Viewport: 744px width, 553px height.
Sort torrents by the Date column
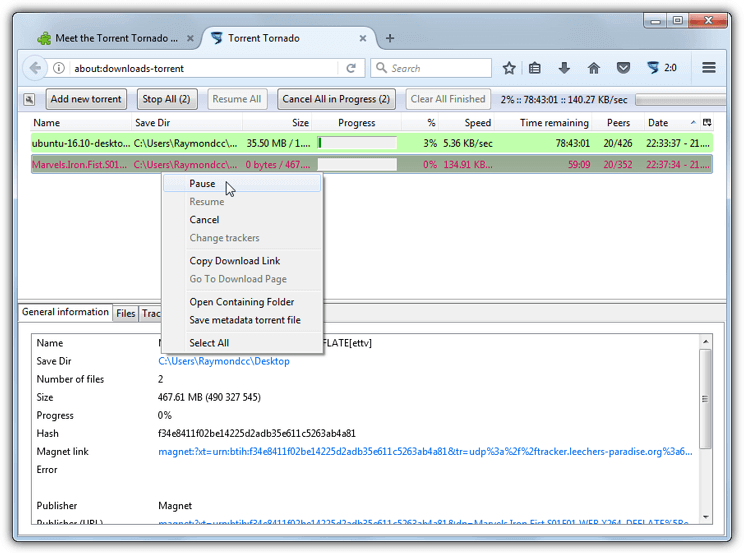pyautogui.click(x=658, y=123)
